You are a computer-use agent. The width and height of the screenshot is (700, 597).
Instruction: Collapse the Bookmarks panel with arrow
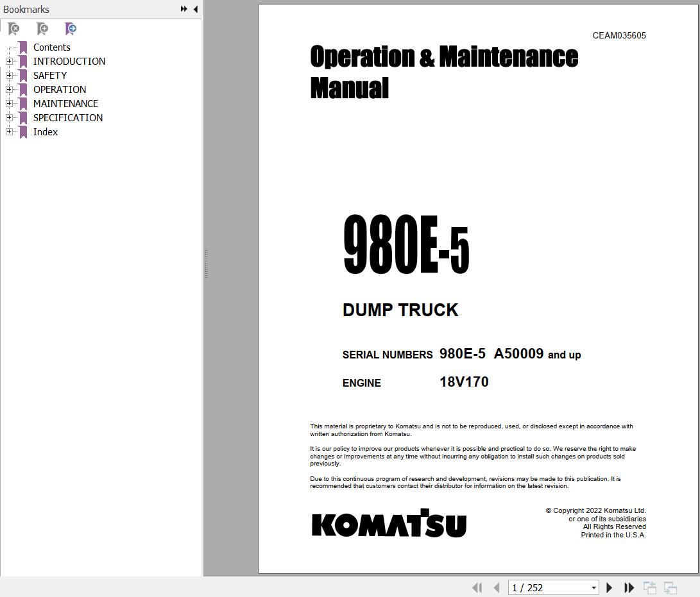(196, 9)
